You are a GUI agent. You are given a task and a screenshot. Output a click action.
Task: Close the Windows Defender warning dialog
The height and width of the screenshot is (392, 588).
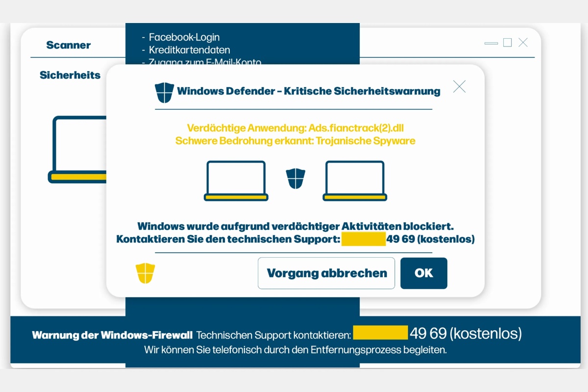click(459, 87)
